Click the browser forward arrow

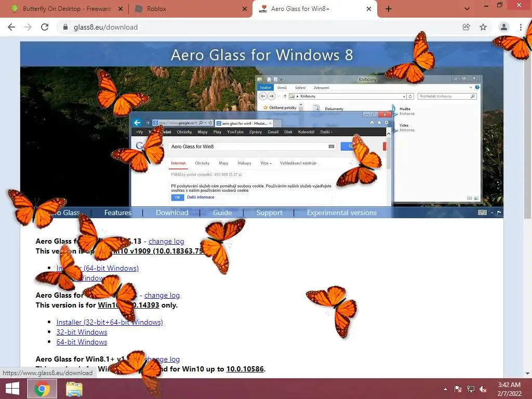coord(28,27)
